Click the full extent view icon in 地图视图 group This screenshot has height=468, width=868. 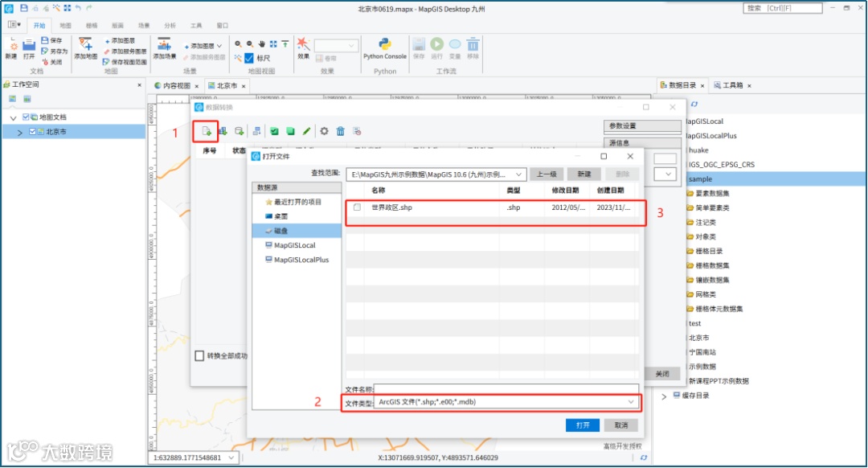[x=273, y=43]
